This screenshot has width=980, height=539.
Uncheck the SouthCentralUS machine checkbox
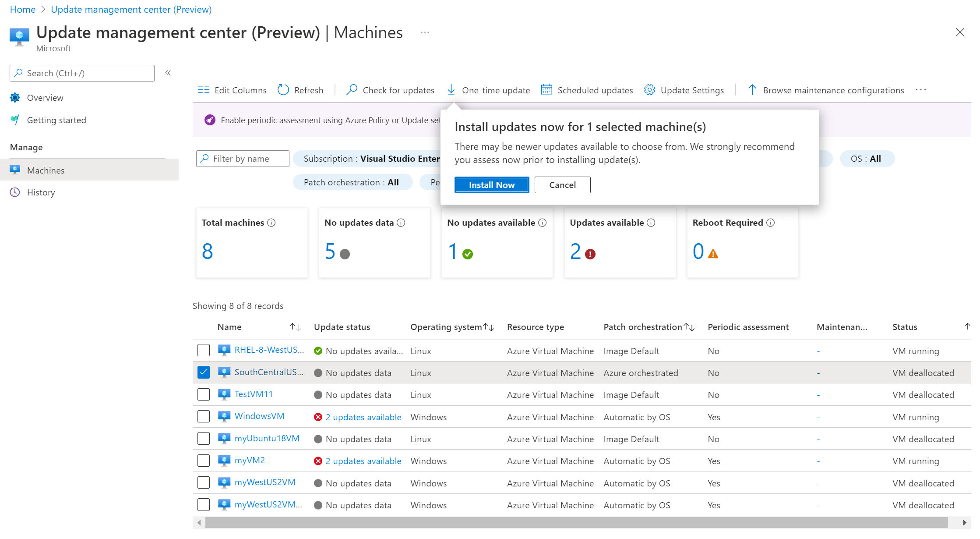204,372
